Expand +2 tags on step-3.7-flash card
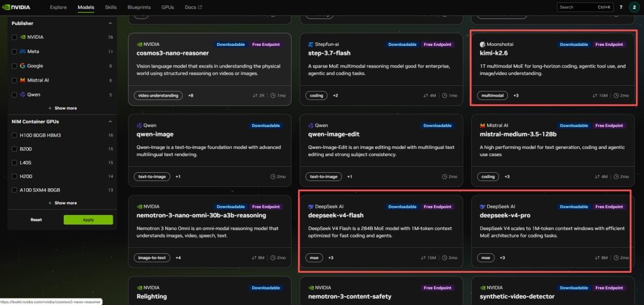Image resolution: width=644 pixels, height=305 pixels. (x=335, y=96)
